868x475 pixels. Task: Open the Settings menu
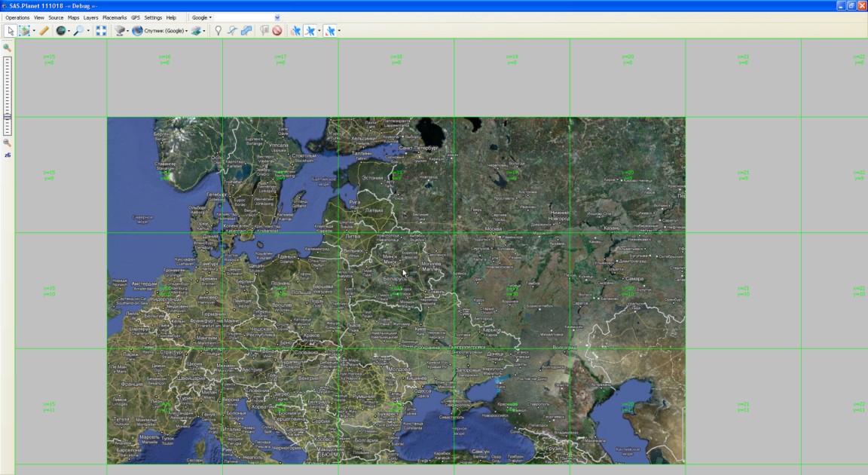[x=153, y=17]
